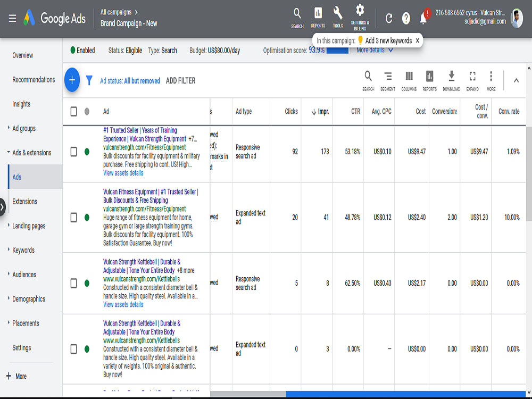Click the blue plus create ad button
The image size is (532, 399).
(72, 80)
